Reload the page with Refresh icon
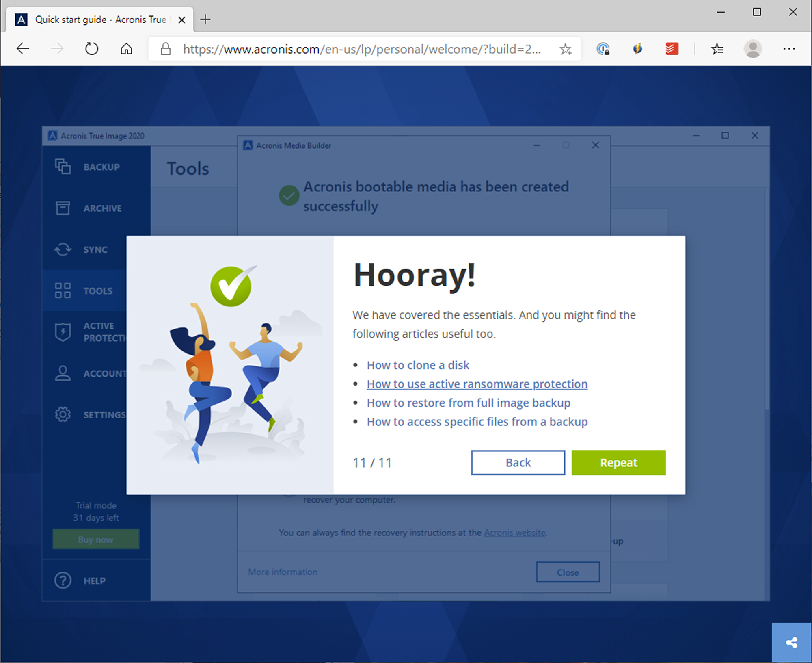812x663 pixels. point(92,49)
